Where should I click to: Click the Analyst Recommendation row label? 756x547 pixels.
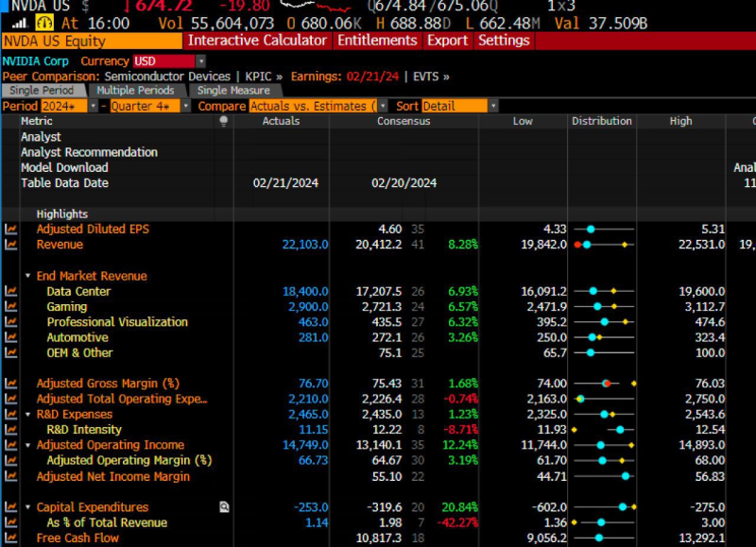pyautogui.click(x=89, y=152)
